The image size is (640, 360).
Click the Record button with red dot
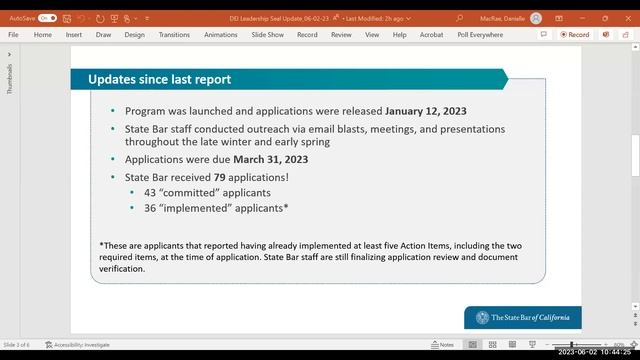tap(575, 35)
